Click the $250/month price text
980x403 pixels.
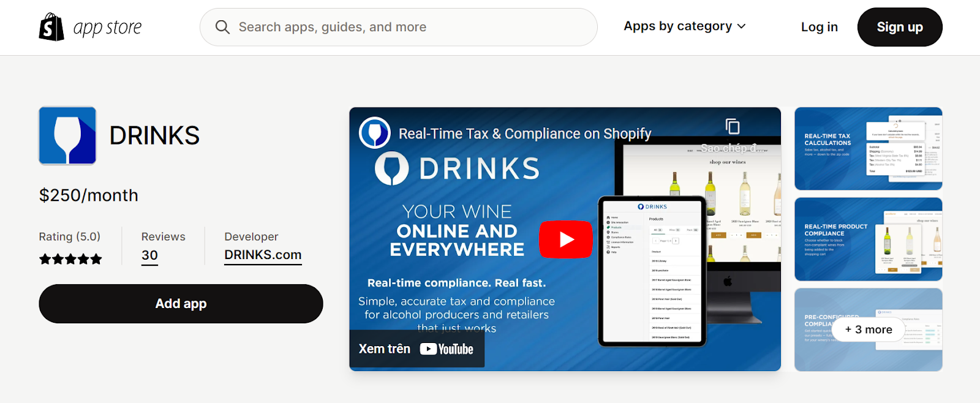coord(89,195)
